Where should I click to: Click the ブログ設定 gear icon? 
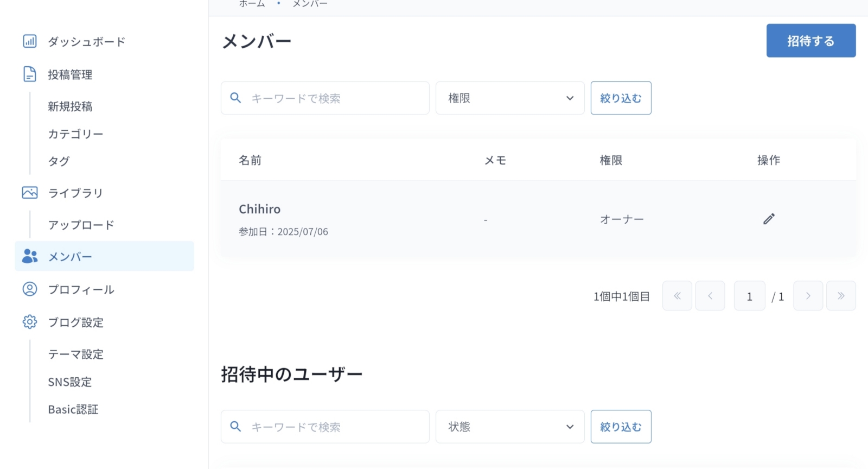[30, 322]
